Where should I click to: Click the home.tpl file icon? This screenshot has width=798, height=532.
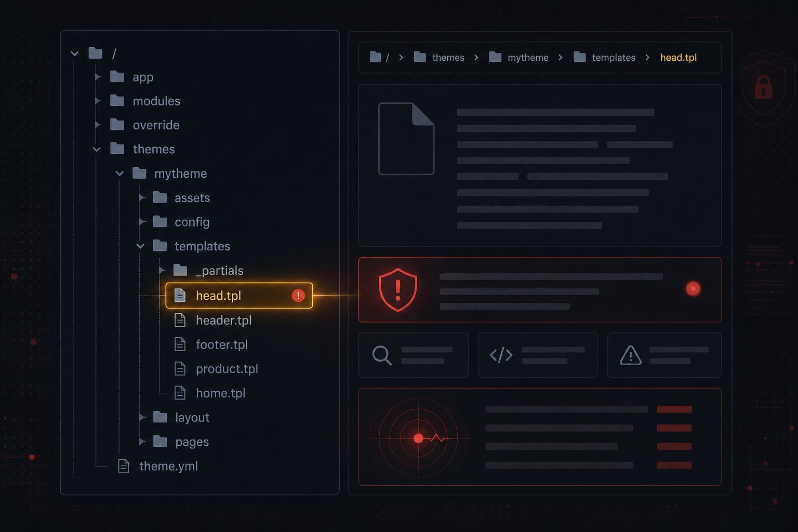pos(180,393)
